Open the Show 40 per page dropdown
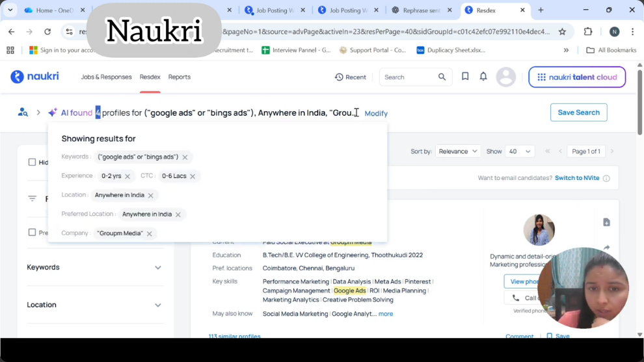 (519, 151)
